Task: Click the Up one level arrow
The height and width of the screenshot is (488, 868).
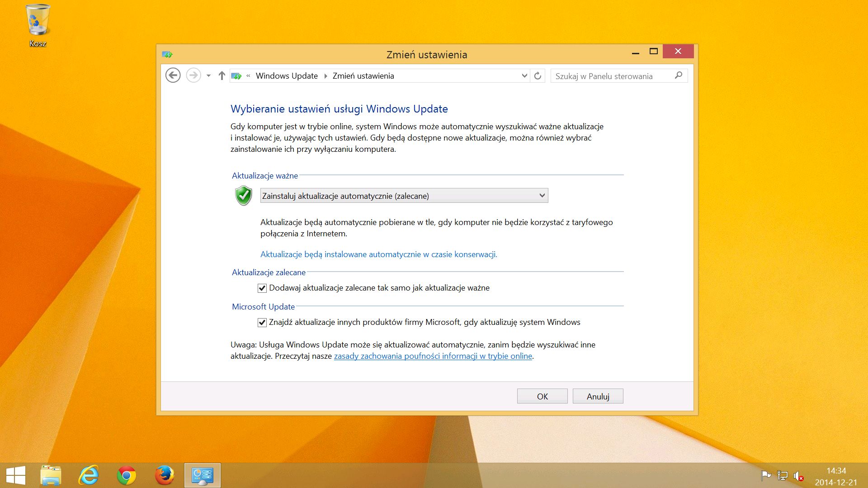Action: [x=222, y=76]
